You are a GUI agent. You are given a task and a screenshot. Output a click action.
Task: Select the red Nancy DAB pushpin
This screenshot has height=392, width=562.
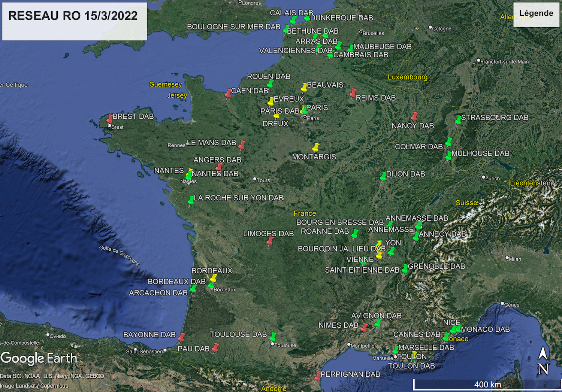(414, 116)
